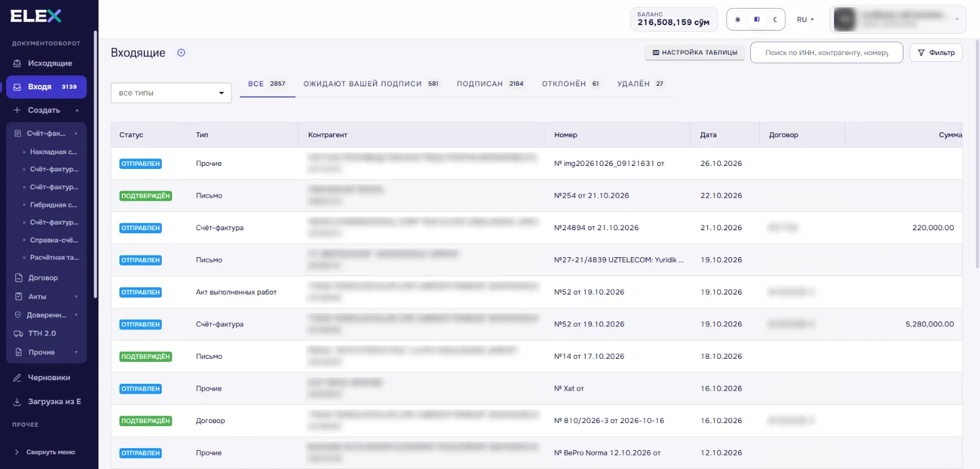Open the №27-21/4839 UZTELECOM letter row
The height and width of the screenshot is (469, 980).
click(x=536, y=260)
